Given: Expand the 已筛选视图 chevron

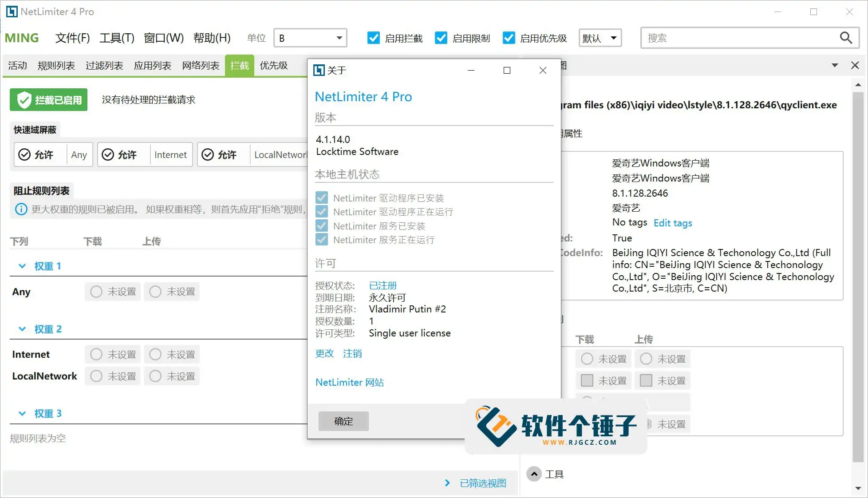Looking at the screenshot, I should click(x=447, y=483).
